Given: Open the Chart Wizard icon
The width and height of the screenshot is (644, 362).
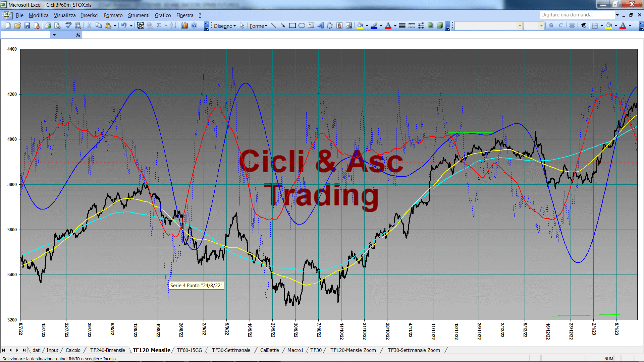Looking at the screenshot, I should click(184, 25).
